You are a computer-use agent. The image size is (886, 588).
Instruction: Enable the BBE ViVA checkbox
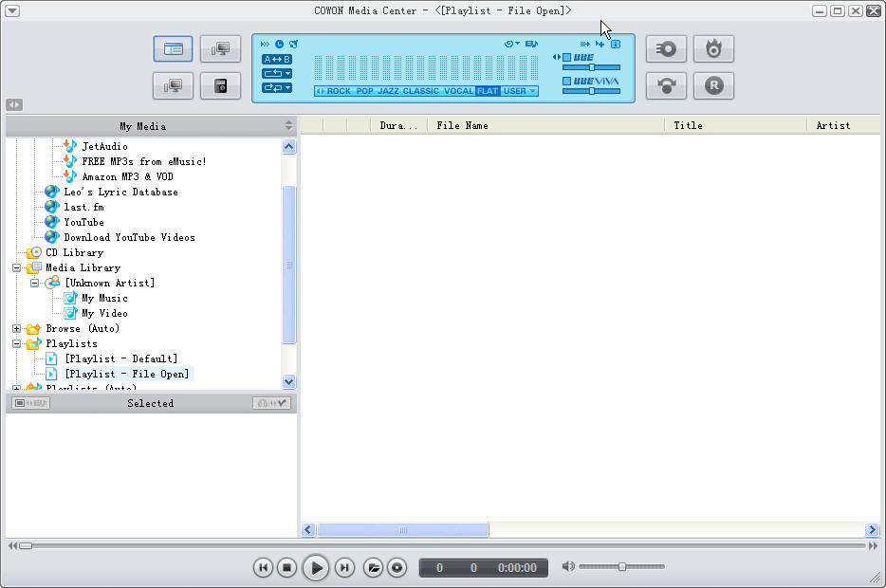pyautogui.click(x=566, y=82)
